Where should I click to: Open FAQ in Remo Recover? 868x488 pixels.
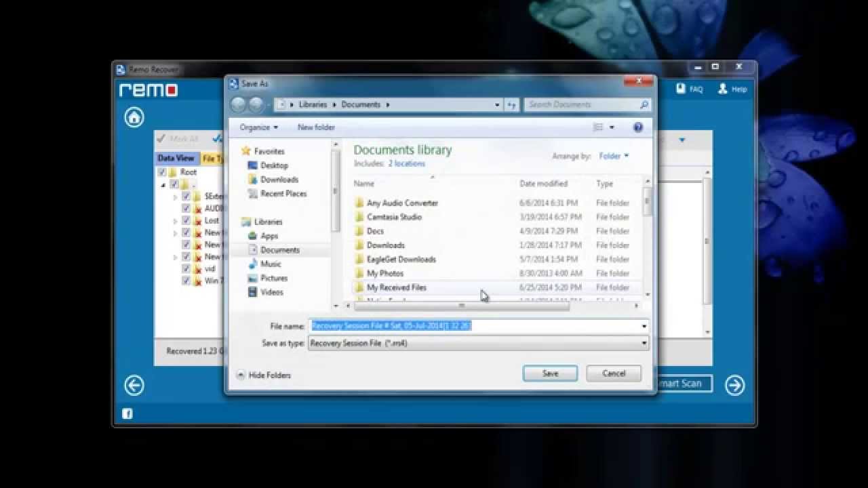tap(690, 89)
